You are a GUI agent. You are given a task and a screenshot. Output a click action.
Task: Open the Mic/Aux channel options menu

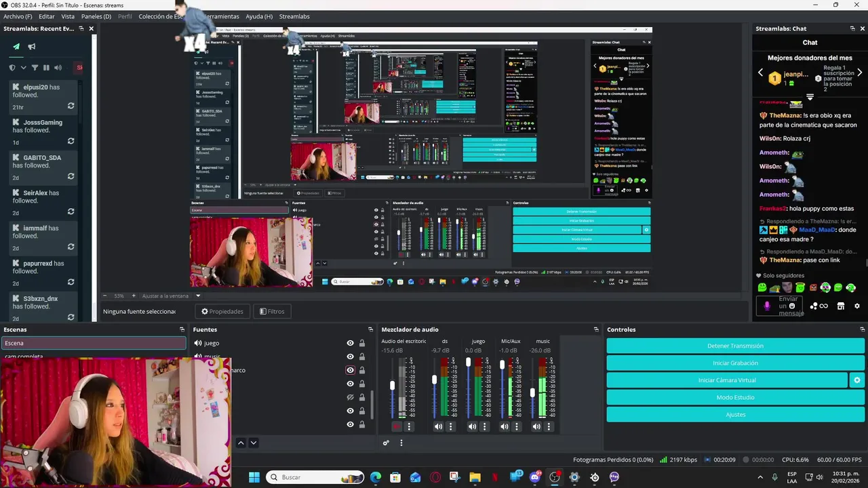(x=516, y=426)
